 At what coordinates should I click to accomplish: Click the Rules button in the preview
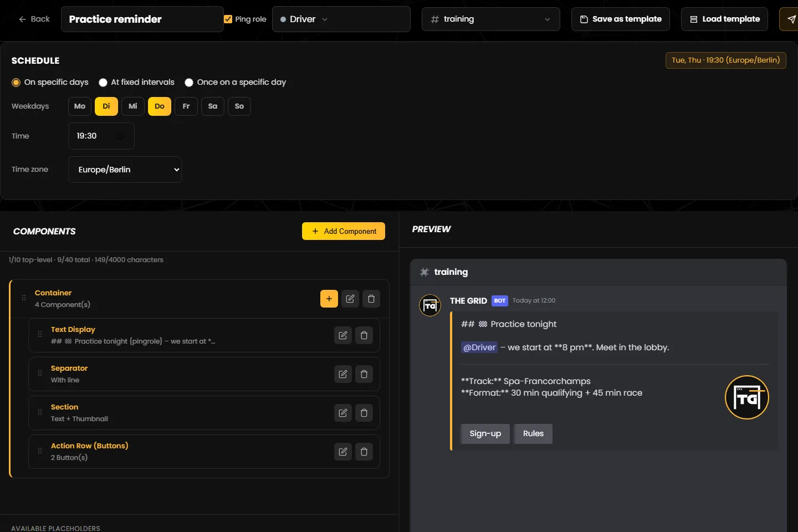tap(533, 434)
